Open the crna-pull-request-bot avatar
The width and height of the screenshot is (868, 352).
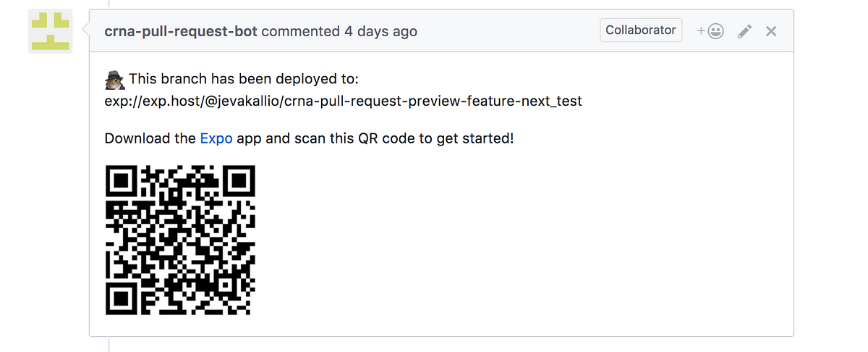(50, 31)
